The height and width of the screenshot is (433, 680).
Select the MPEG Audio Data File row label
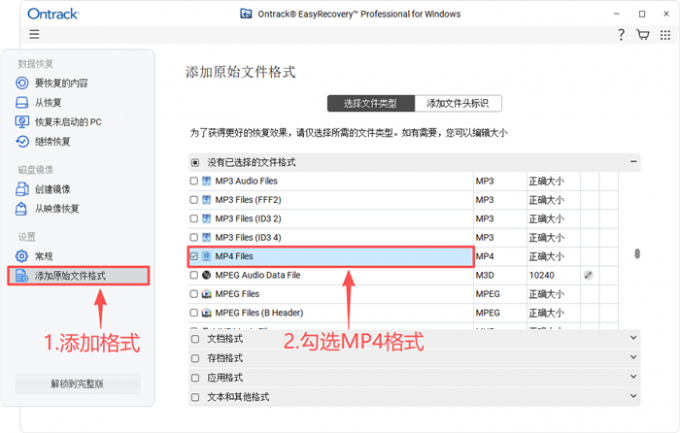258,275
